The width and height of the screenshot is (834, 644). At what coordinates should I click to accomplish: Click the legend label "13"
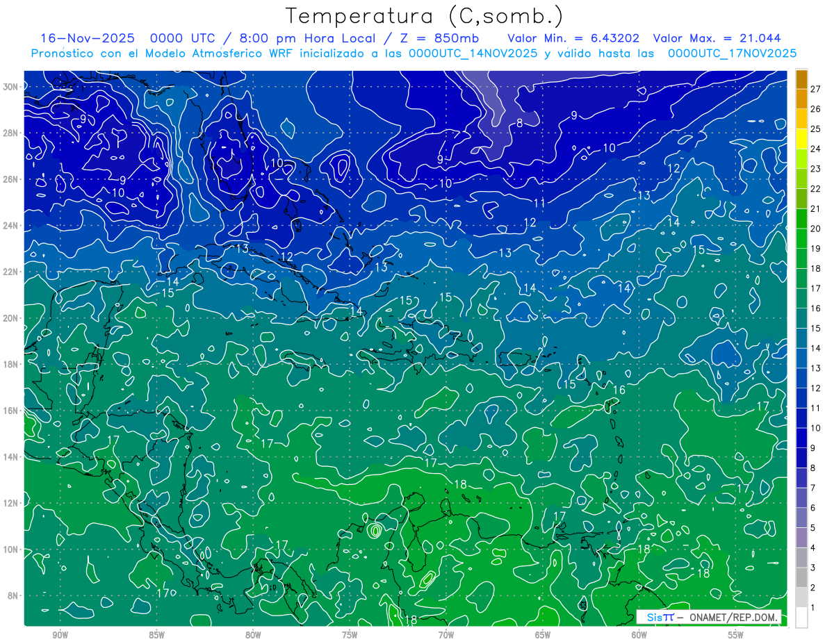click(815, 368)
